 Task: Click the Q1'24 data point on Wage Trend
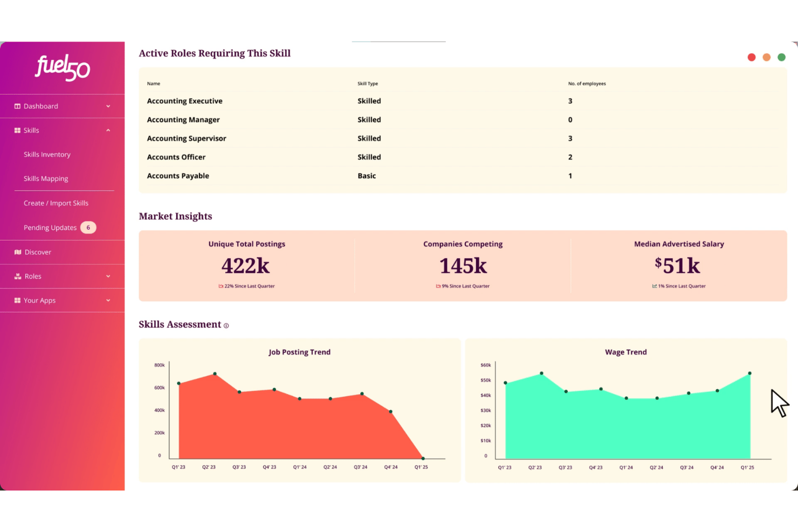(627, 398)
